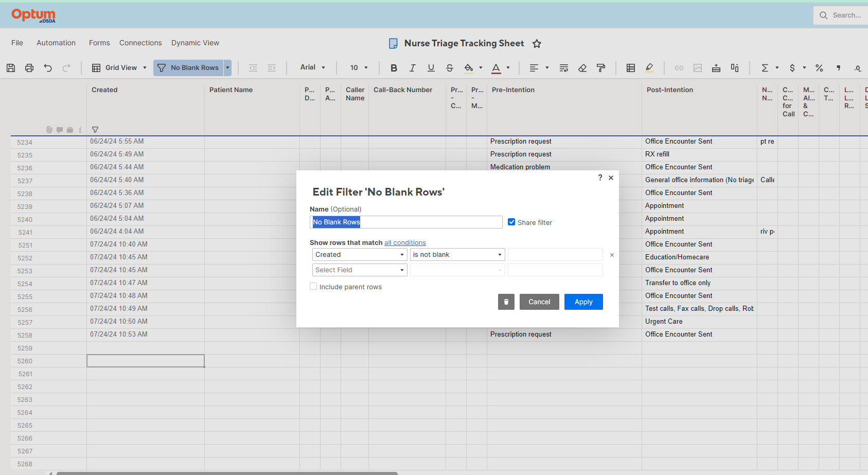Expand the No Blank Rows filter arrow
Viewport: 868px width, 475px height.
pos(227,68)
